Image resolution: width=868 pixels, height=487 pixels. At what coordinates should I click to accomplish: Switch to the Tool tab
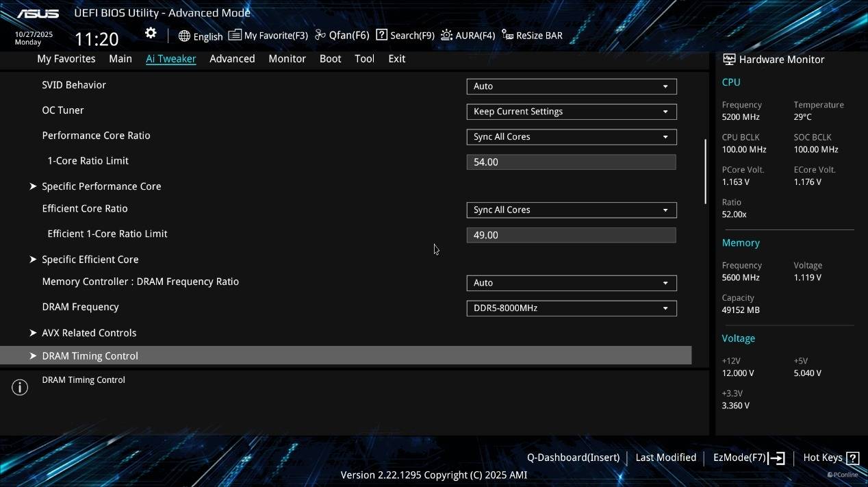tap(364, 59)
